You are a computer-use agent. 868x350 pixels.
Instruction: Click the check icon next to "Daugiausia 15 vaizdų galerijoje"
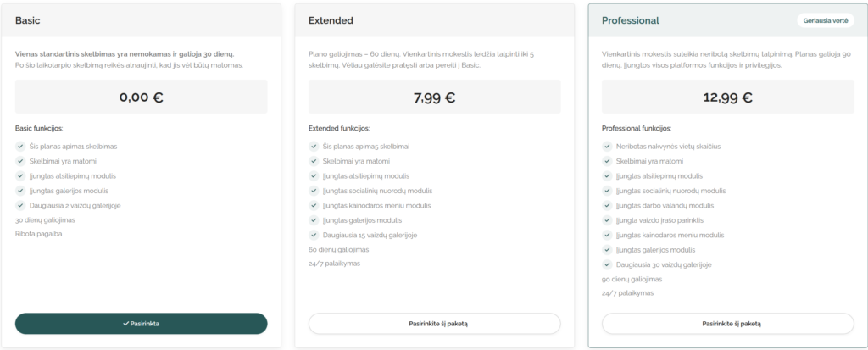314,235
